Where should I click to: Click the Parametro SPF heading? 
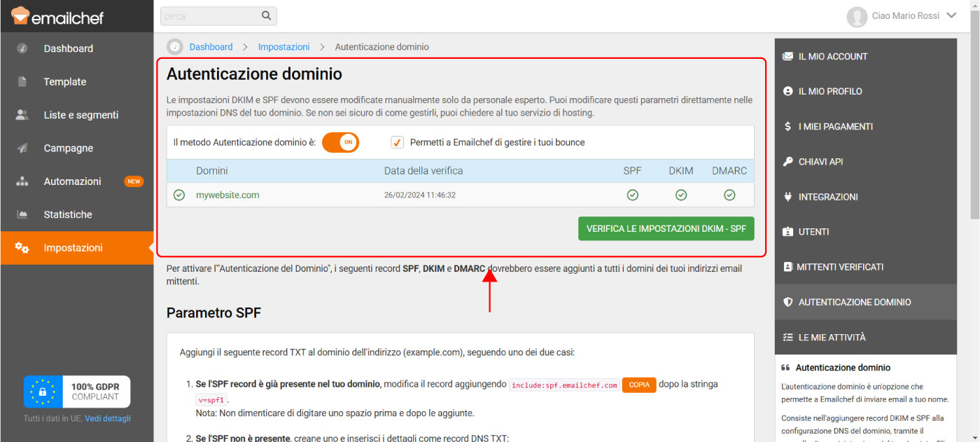click(213, 313)
